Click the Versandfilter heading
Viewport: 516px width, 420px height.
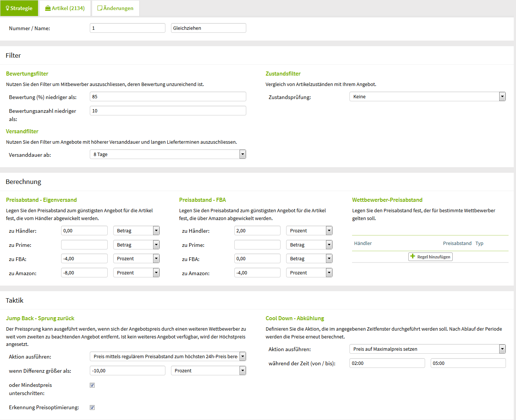point(22,131)
